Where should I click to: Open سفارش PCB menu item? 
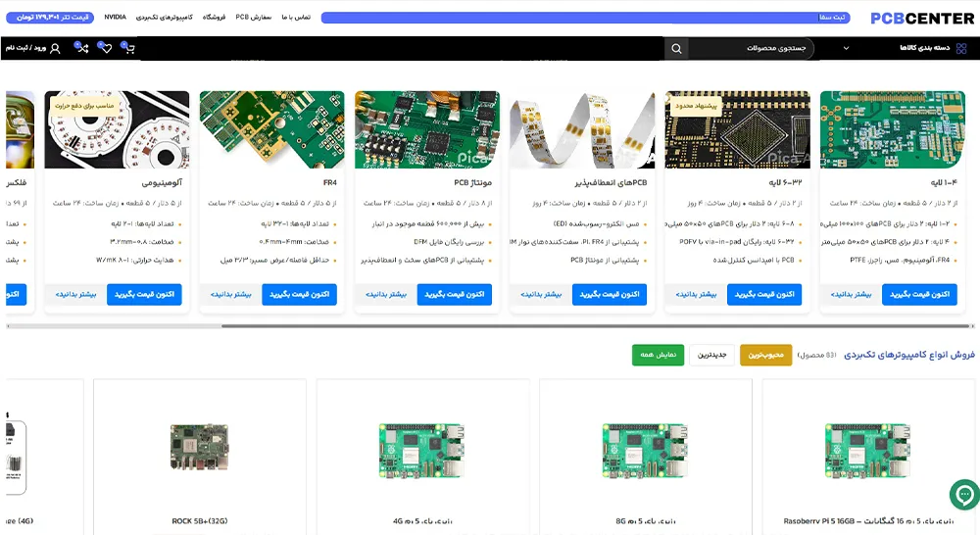point(253,17)
